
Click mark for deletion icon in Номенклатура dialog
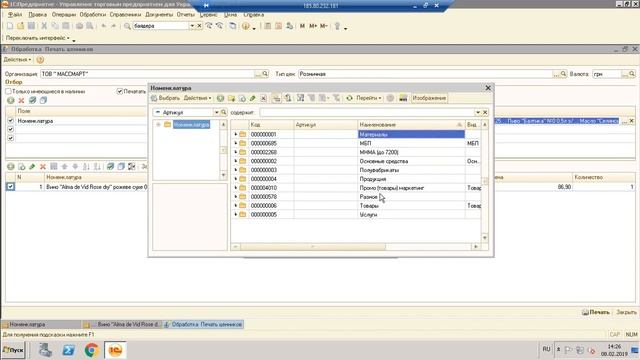(263, 98)
